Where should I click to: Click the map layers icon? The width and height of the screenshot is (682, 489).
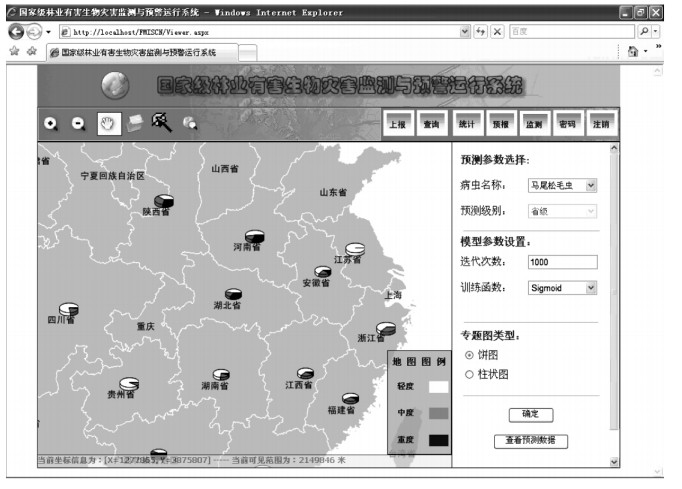134,123
